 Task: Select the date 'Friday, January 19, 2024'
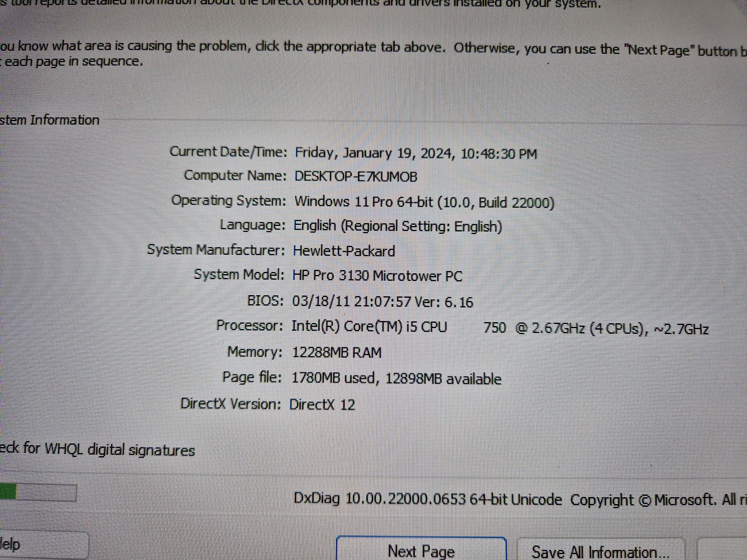(x=375, y=153)
